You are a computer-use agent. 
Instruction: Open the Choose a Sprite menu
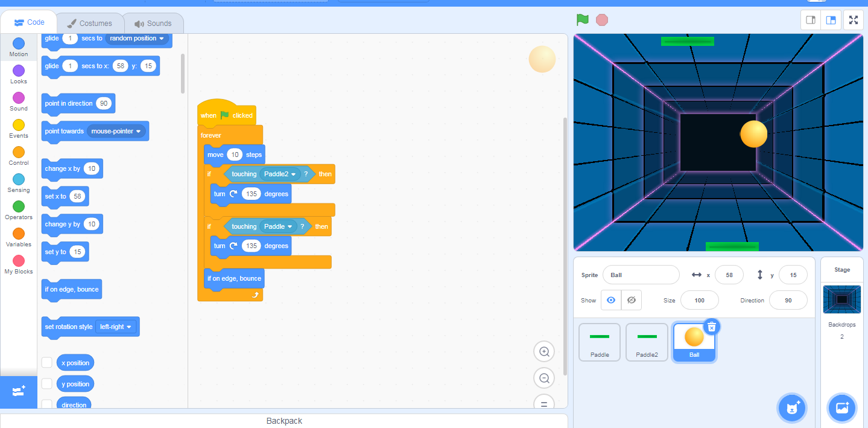pyautogui.click(x=792, y=409)
